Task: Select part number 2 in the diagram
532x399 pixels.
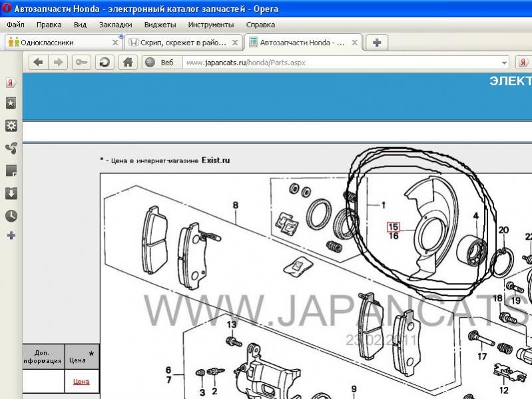Action: pos(214,391)
